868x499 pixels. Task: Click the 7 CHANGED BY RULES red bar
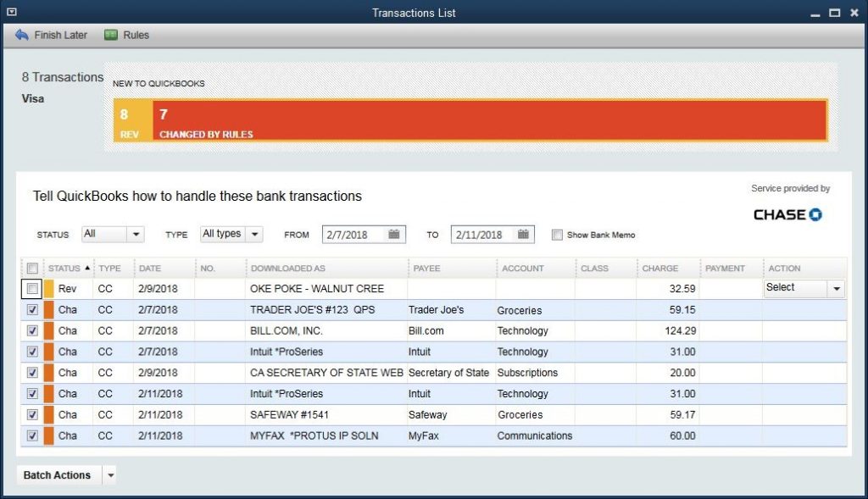(x=489, y=120)
